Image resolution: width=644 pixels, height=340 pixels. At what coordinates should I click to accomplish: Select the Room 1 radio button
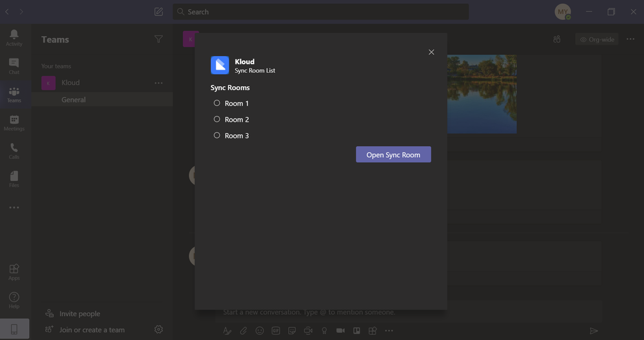[x=217, y=103]
